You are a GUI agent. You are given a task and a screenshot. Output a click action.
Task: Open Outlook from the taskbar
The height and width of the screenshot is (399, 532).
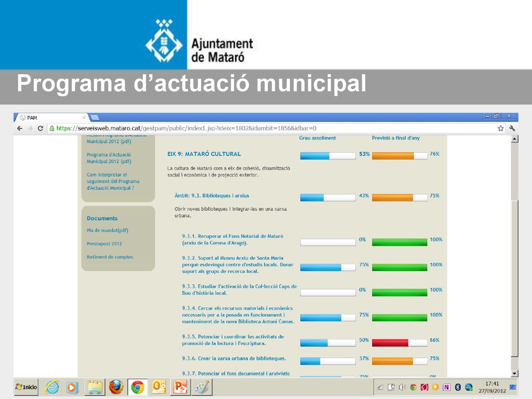[159, 387]
